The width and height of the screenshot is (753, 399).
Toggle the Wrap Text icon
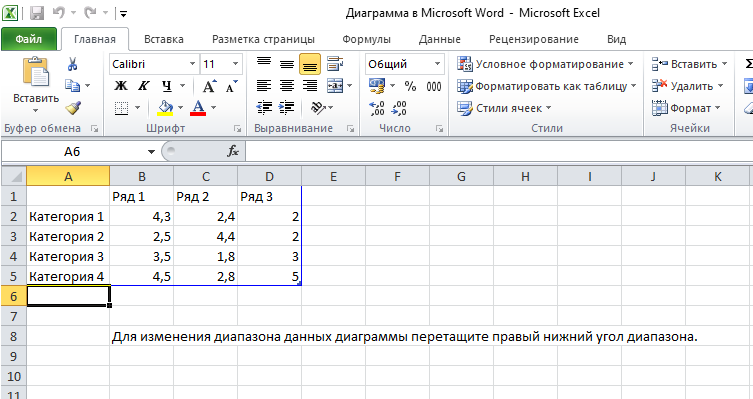[x=335, y=64]
